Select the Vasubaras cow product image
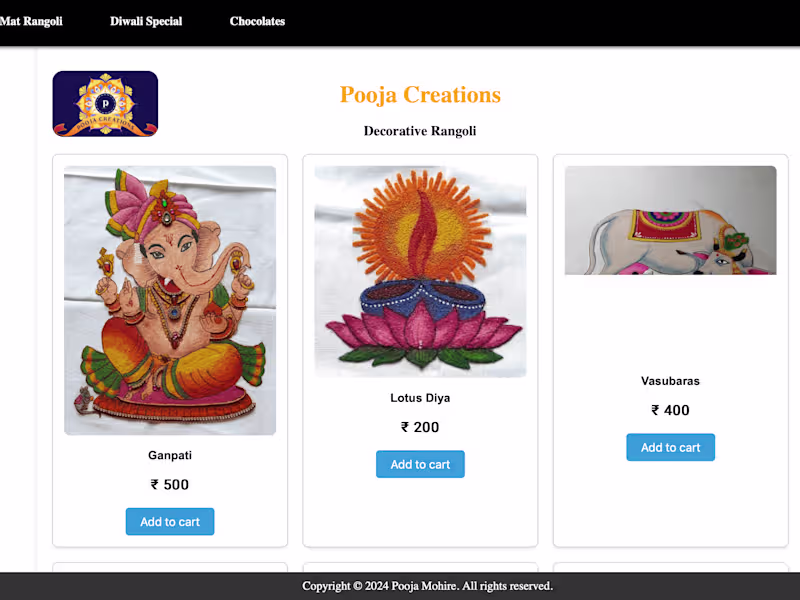 [x=670, y=220]
